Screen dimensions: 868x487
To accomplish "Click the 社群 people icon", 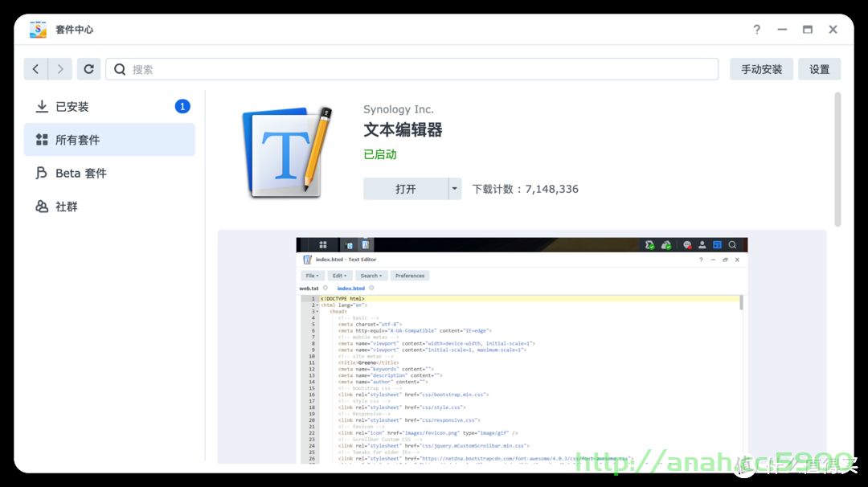I will (42, 207).
